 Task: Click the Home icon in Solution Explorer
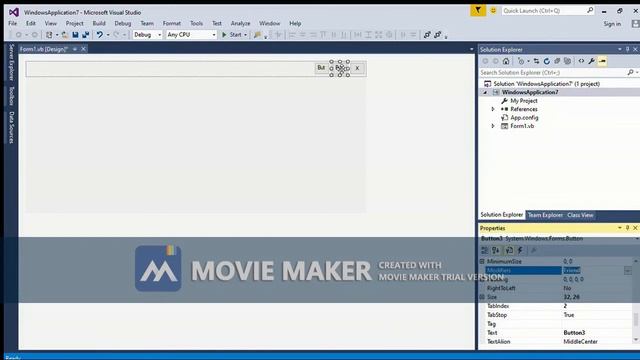point(506,61)
